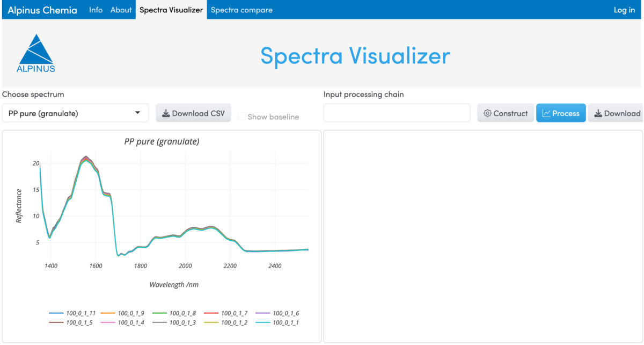Click the Alpinus Chemia brand link
The width and height of the screenshot is (644, 345).
(x=42, y=10)
